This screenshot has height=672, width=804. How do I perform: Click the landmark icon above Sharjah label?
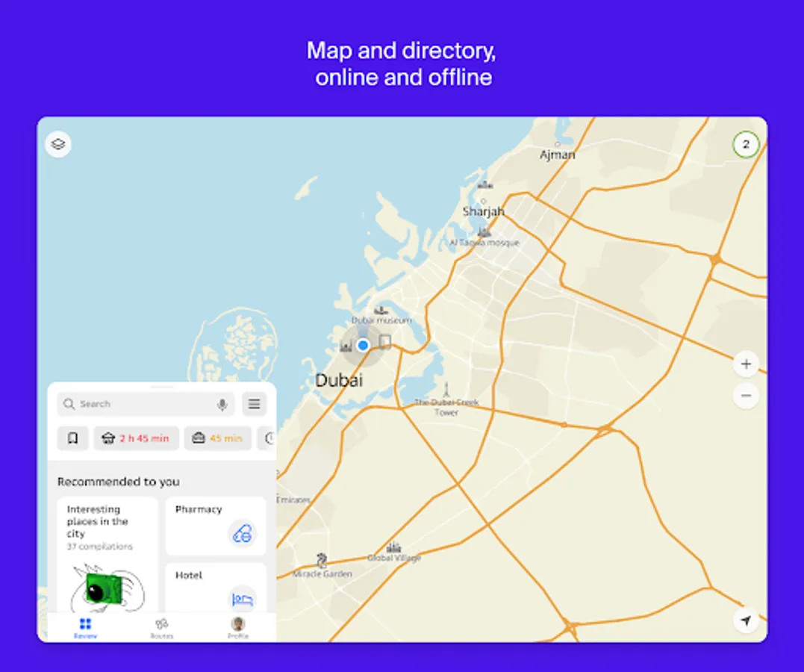coord(484,185)
